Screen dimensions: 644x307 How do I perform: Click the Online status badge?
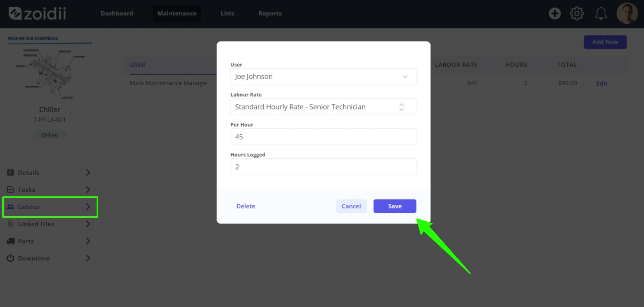pyautogui.click(x=49, y=135)
